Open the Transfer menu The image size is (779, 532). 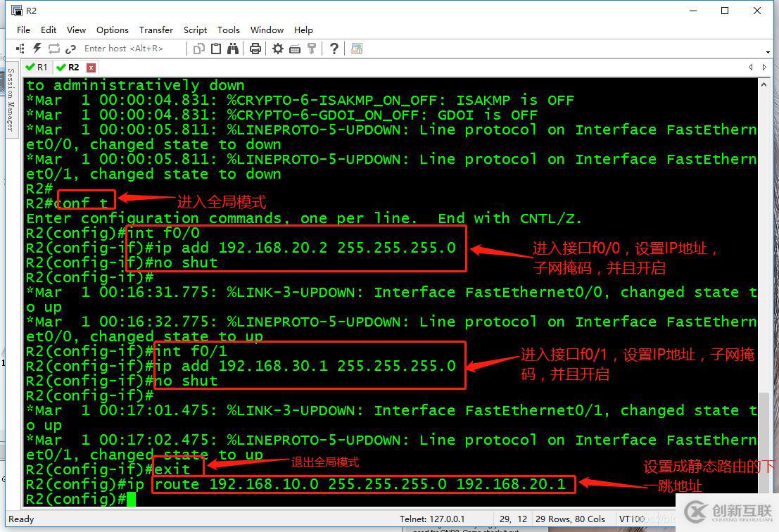pos(156,30)
